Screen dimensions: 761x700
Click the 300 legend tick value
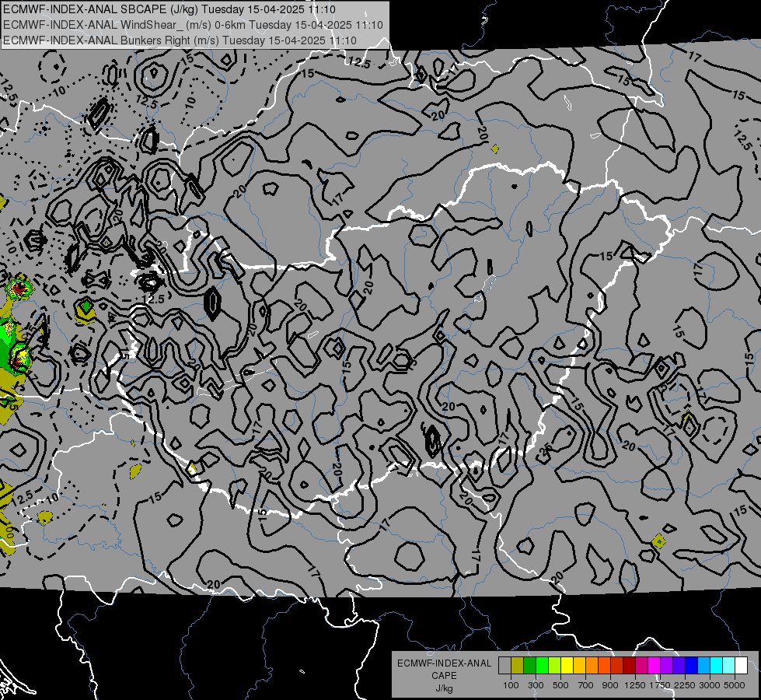click(x=536, y=685)
